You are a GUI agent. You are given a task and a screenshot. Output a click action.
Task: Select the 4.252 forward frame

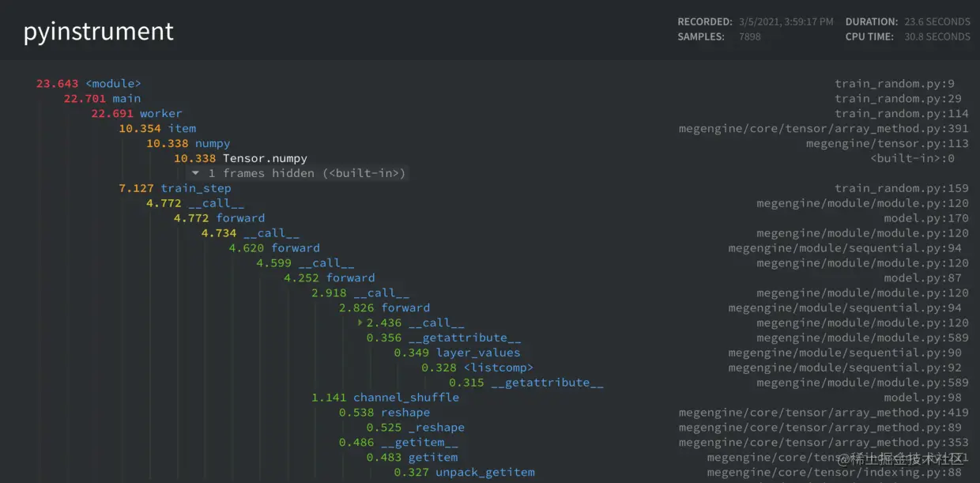click(330, 279)
